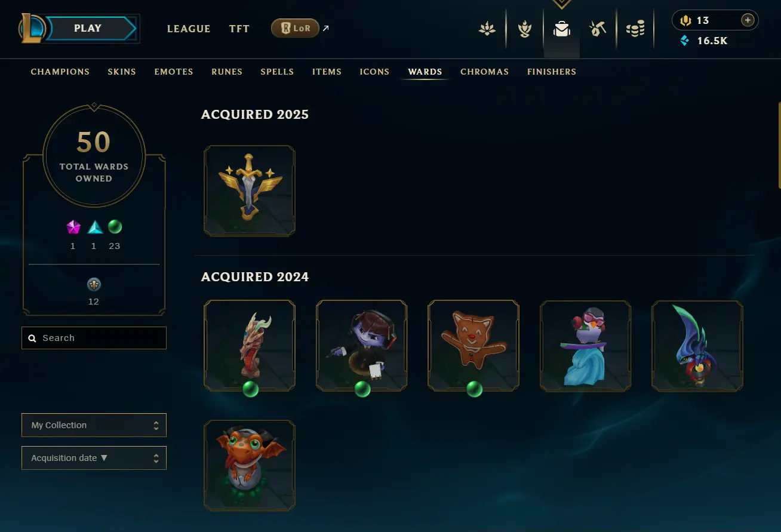The image size is (781, 532).
Task: Click into the Search wards field
Action: coord(94,338)
